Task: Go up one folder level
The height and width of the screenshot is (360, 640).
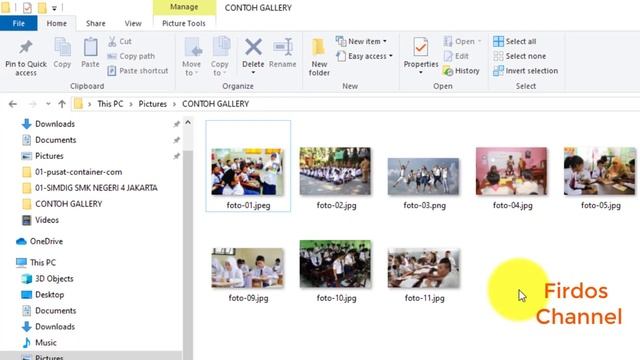Action: 62,104
